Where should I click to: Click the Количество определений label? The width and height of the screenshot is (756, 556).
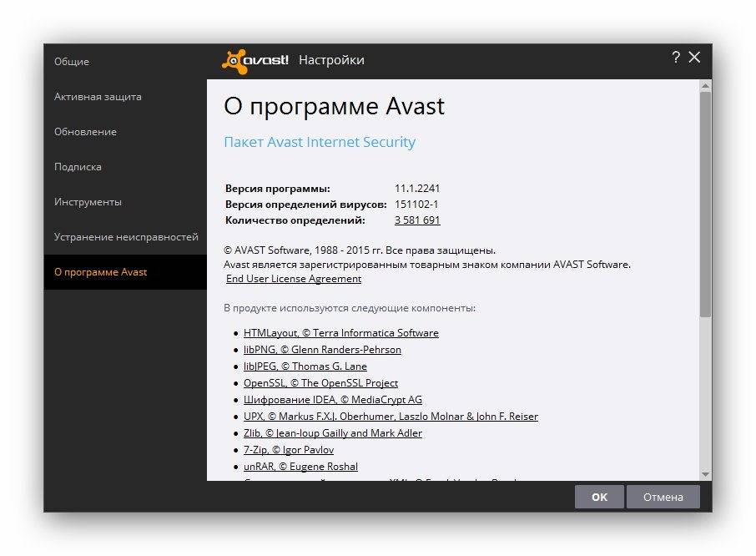pyautogui.click(x=295, y=220)
